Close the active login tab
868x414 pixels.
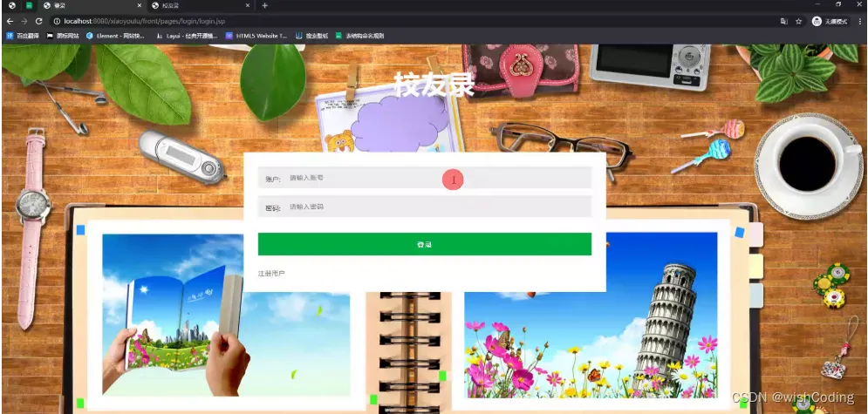pyautogui.click(x=140, y=5)
